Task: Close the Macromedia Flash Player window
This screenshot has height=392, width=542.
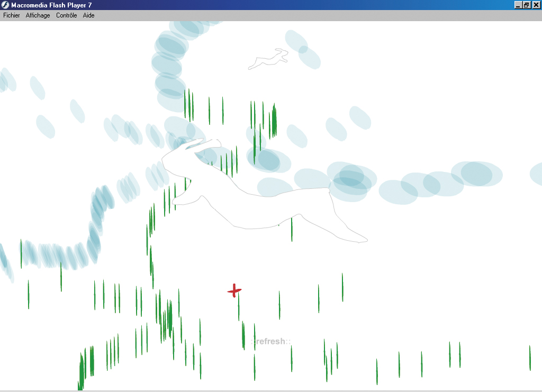Action: click(x=536, y=5)
